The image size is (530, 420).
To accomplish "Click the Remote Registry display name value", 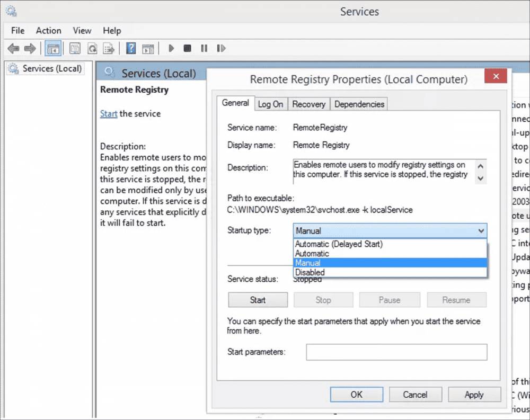I will pos(321,145).
